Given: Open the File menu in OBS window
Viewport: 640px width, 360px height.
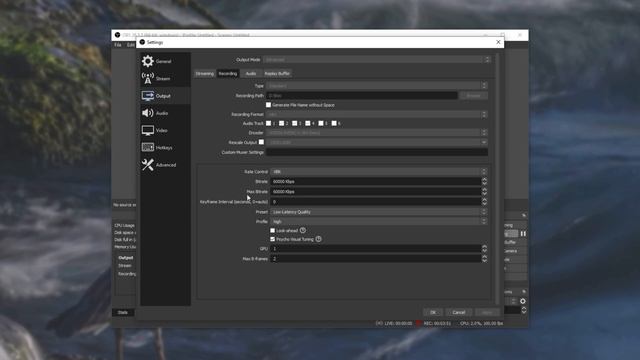Looking at the screenshot, I should [x=118, y=45].
